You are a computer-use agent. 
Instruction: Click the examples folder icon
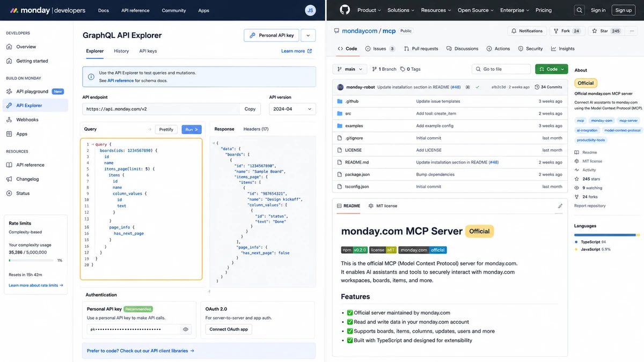pyautogui.click(x=340, y=125)
